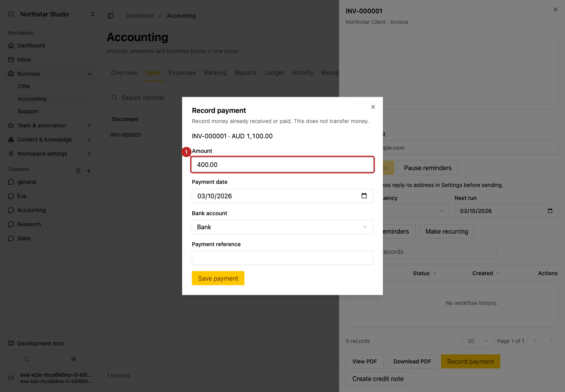
Task: Switch to the Banking tab
Action: [215, 73]
